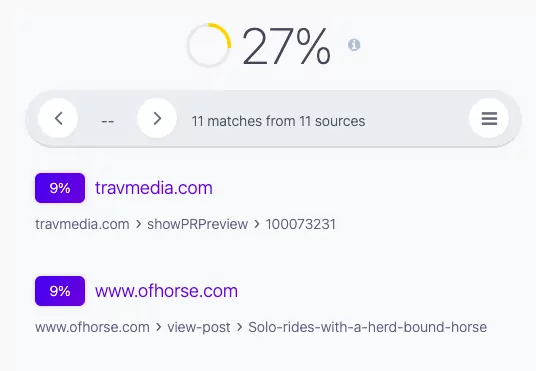This screenshot has height=371, width=536.
Task: Open the www.ofhorse.com source link
Action: [166, 291]
